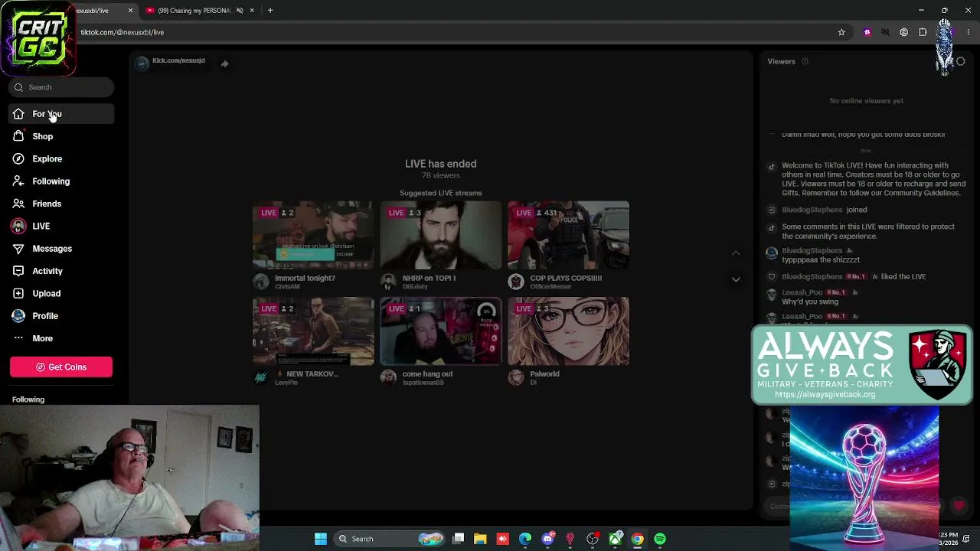Close the nexusxbl/live tab

130,11
